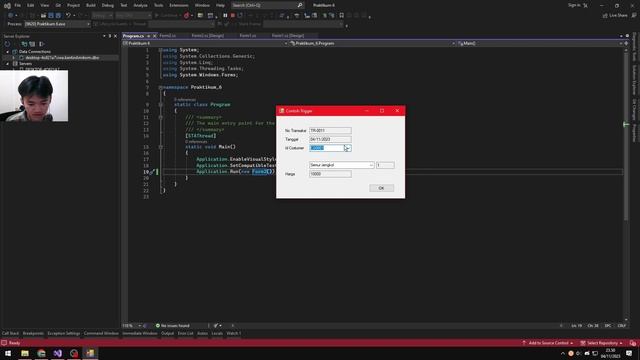Click Select Repository in status bar

click(x=602, y=343)
